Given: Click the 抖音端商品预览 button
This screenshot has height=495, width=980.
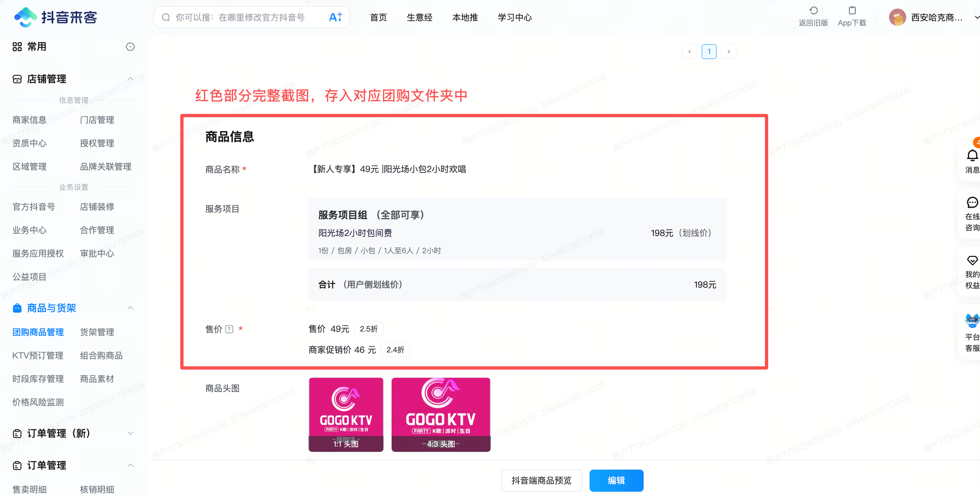Looking at the screenshot, I should tap(542, 480).
